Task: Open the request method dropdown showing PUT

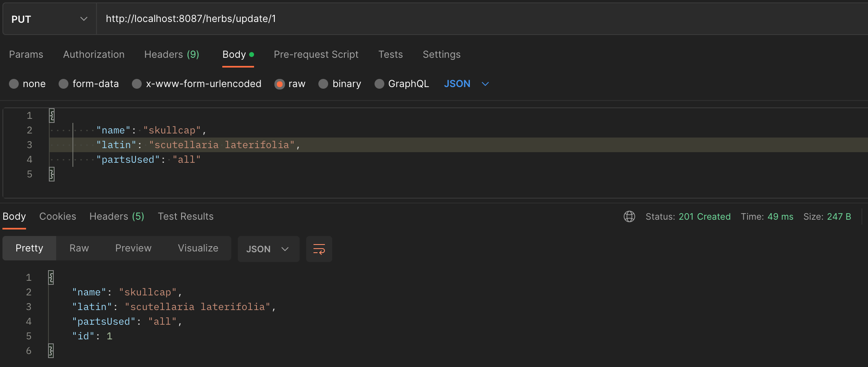Action: pos(48,18)
